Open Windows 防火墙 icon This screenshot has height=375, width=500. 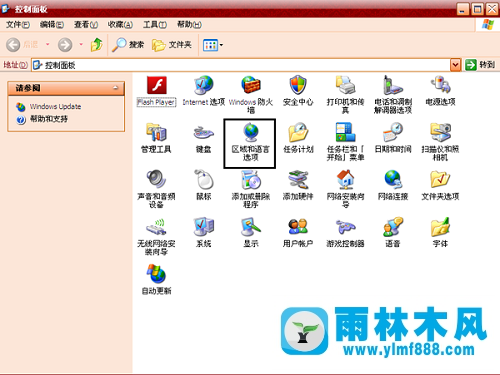point(251,95)
